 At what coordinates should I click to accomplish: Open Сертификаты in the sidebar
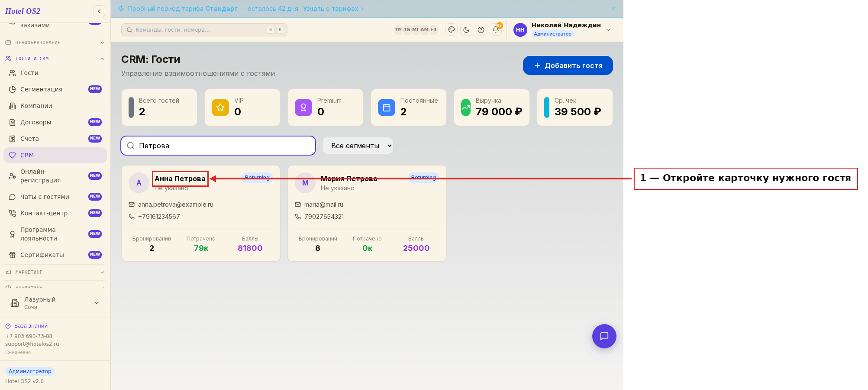[55, 255]
